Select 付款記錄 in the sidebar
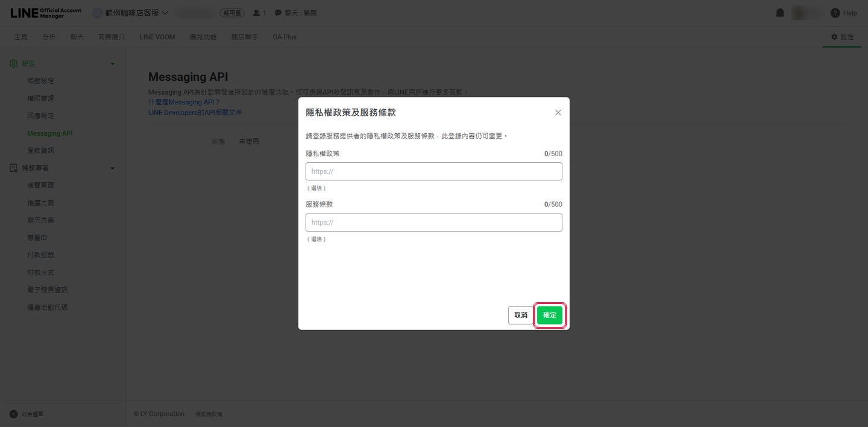Image resolution: width=868 pixels, height=427 pixels. [41, 255]
